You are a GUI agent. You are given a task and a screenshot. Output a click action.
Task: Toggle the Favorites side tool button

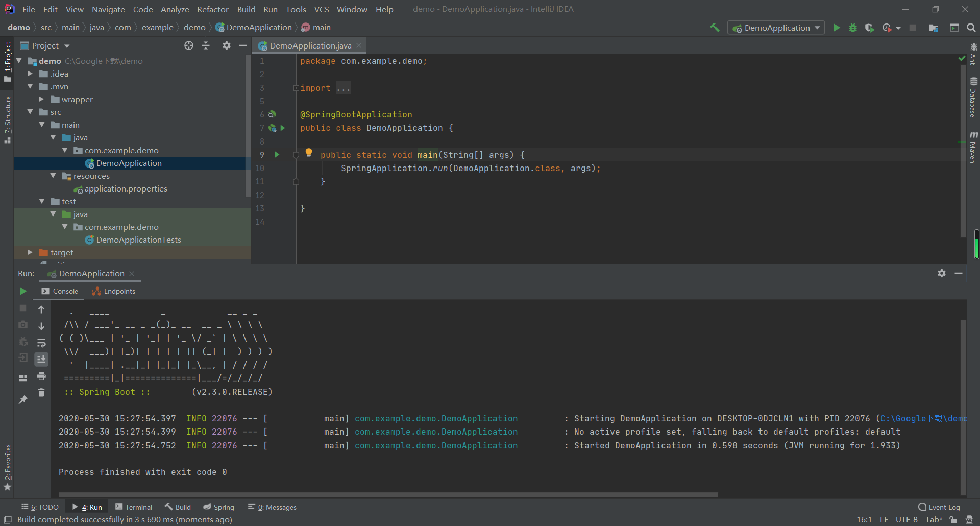[7, 467]
